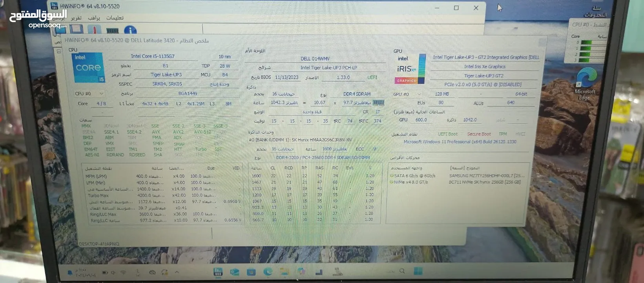Select memory timing row 1467
644x283 pixels.
click(x=314, y=182)
